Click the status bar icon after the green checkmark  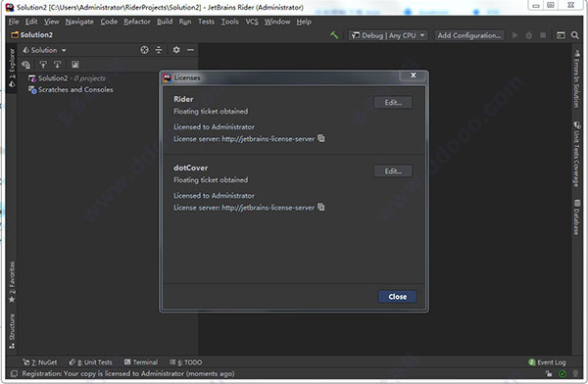coord(575,373)
